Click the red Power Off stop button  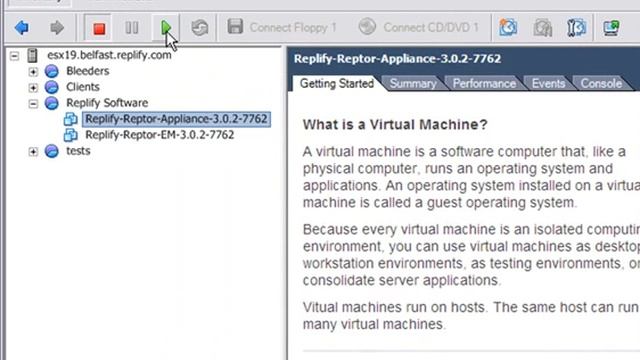pyautogui.click(x=99, y=28)
